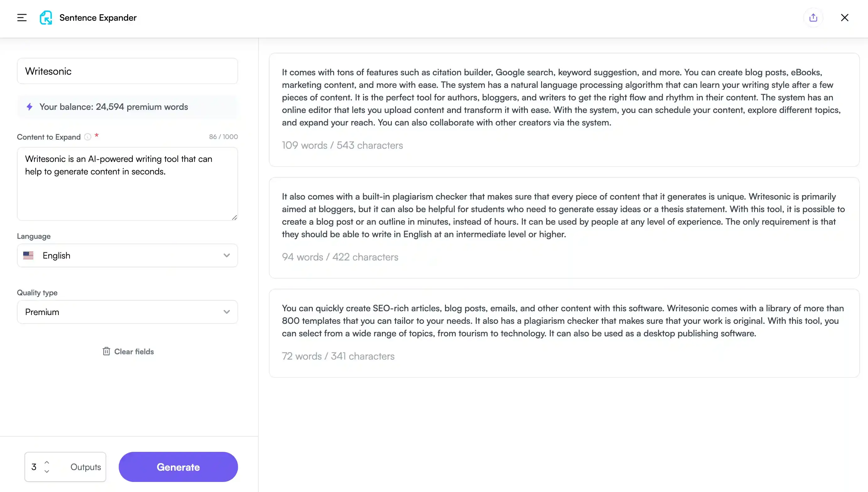This screenshot has height=492, width=868.
Task: Click the info icon beside Content to Expand
Action: point(88,137)
